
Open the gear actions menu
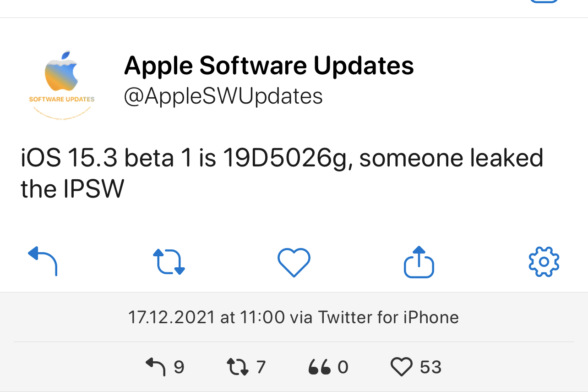click(x=544, y=262)
